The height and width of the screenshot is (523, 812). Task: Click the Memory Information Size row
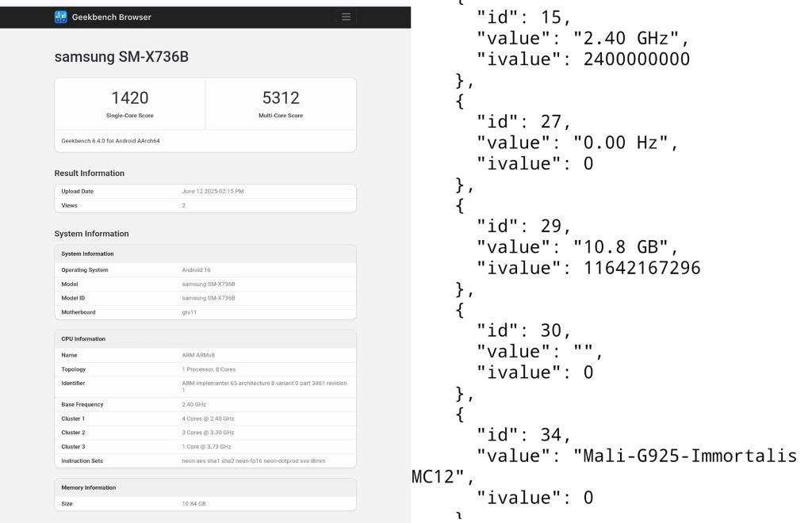(205, 503)
